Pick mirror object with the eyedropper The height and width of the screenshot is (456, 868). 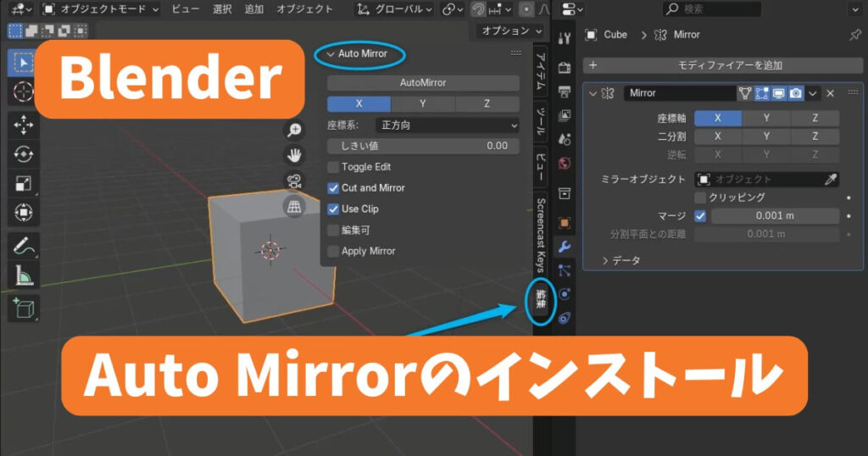[831, 180]
